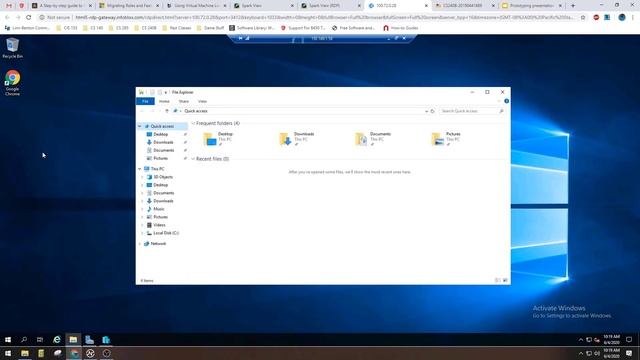Image resolution: width=640 pixels, height=360 pixels.
Task: Collapse the Frequent folders group
Action: (193, 123)
